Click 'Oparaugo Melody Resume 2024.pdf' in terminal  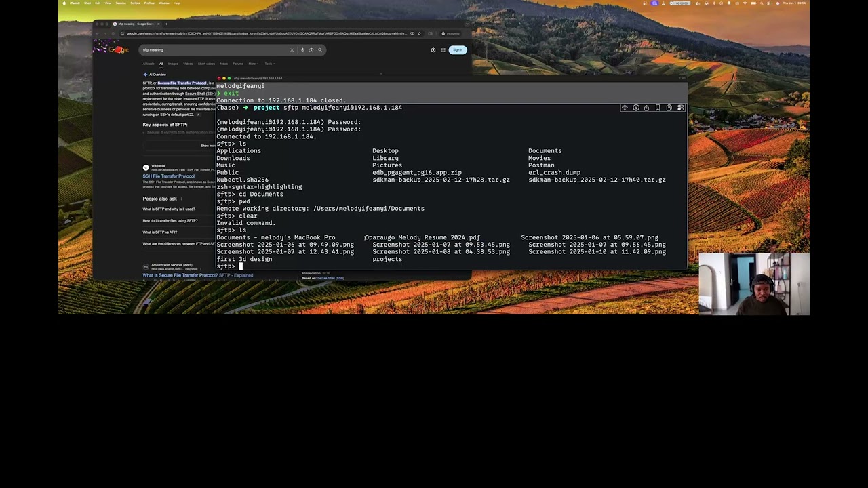422,237
